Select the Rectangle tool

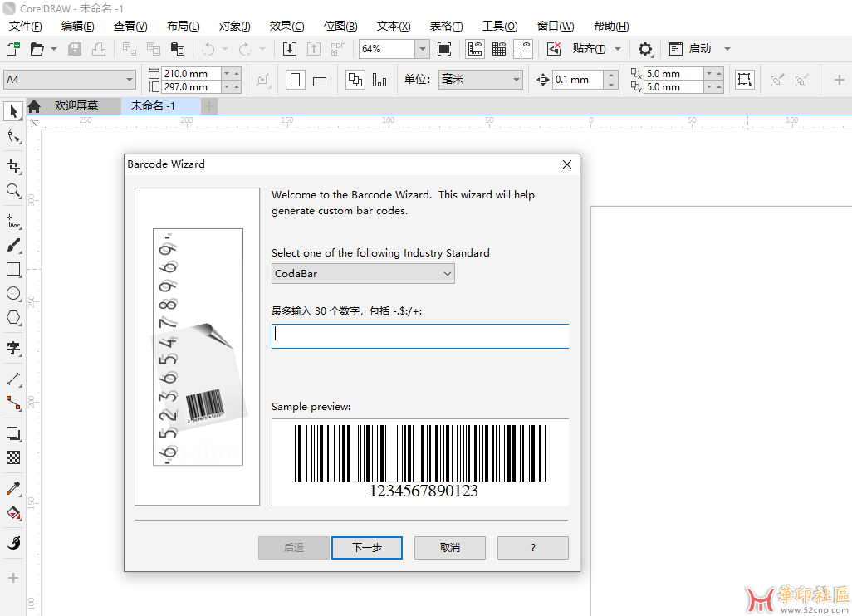[13, 270]
